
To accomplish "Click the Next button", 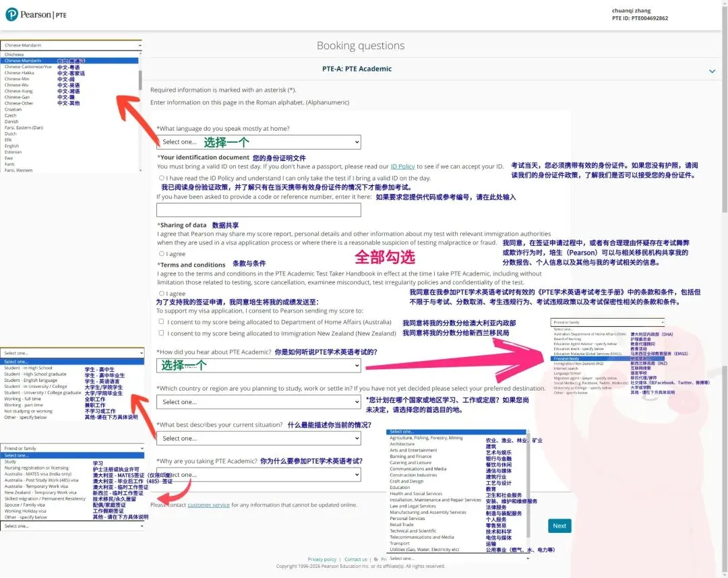I will click(559, 525).
